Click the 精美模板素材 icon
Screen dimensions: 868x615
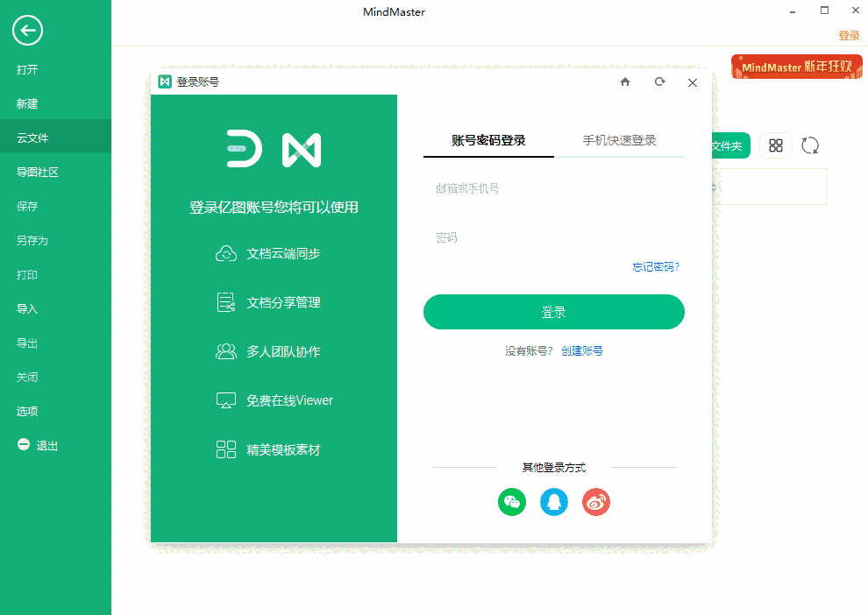click(226, 449)
